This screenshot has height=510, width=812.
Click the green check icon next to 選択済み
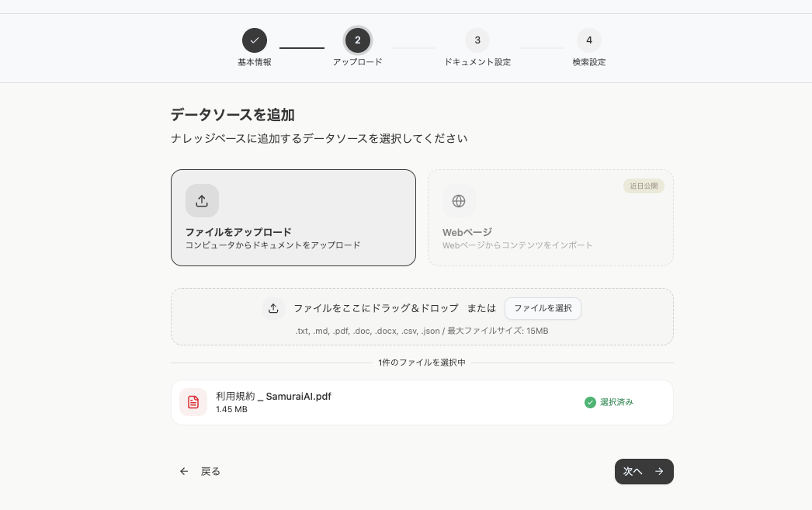click(x=588, y=402)
